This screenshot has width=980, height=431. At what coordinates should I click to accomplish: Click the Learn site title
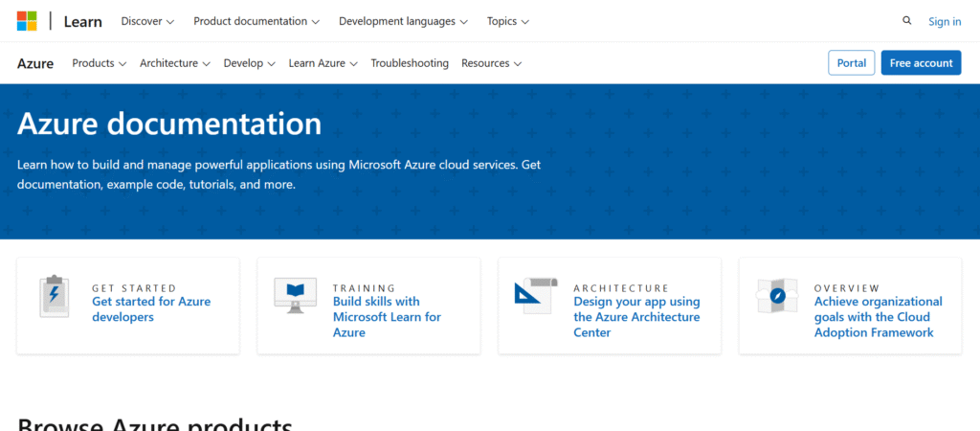coord(82,21)
